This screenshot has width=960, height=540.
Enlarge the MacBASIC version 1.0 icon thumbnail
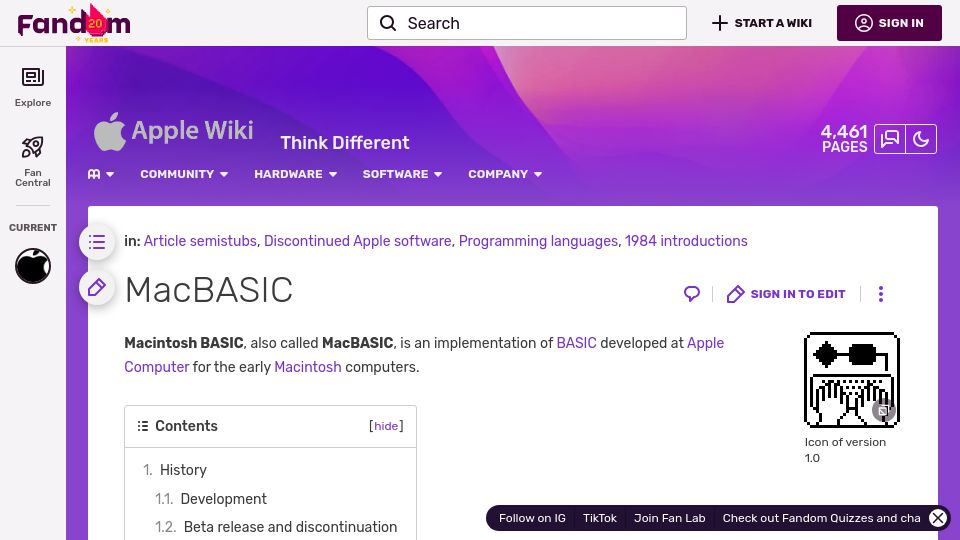pos(852,380)
